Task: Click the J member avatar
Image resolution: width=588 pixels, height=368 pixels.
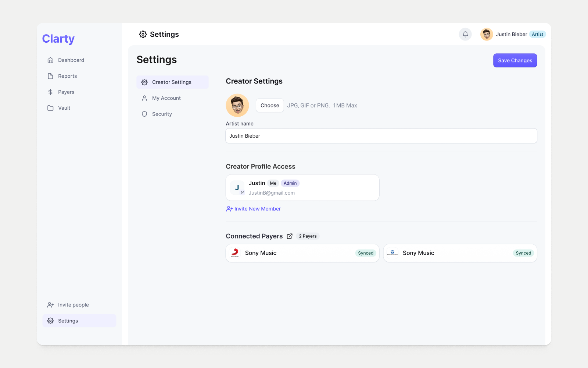Action: 237,188
